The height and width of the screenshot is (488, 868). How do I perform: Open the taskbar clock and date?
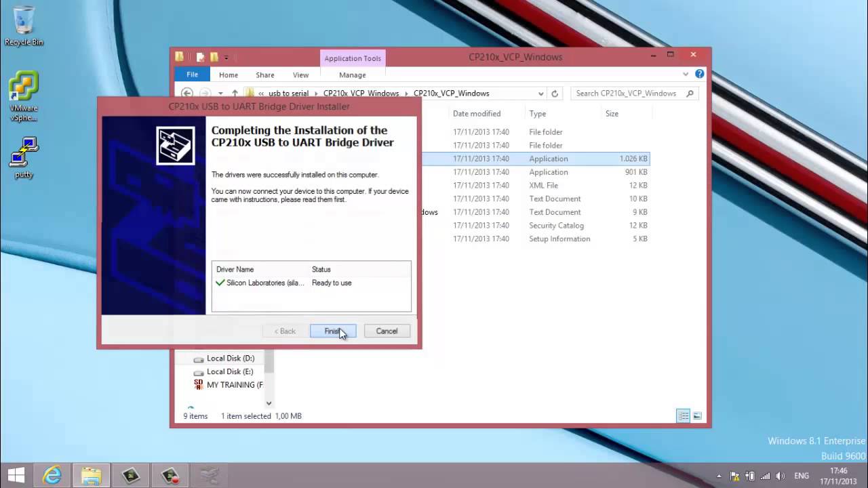(x=839, y=476)
